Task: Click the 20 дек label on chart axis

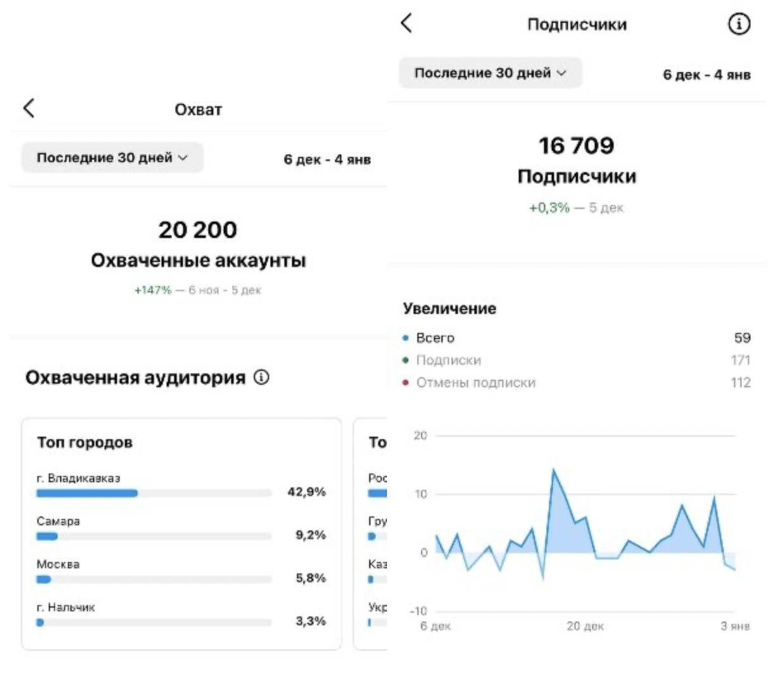Action: pyautogui.click(x=585, y=626)
